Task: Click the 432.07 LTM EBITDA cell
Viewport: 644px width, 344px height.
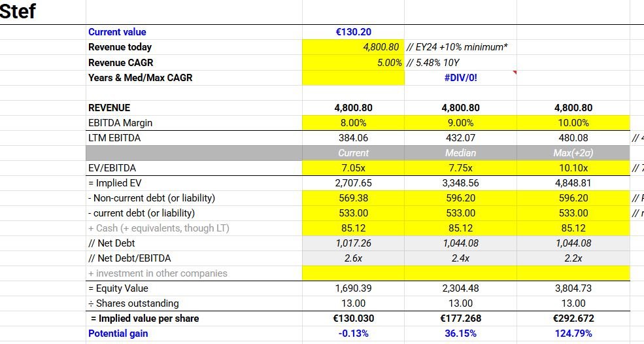Action: [x=460, y=138]
